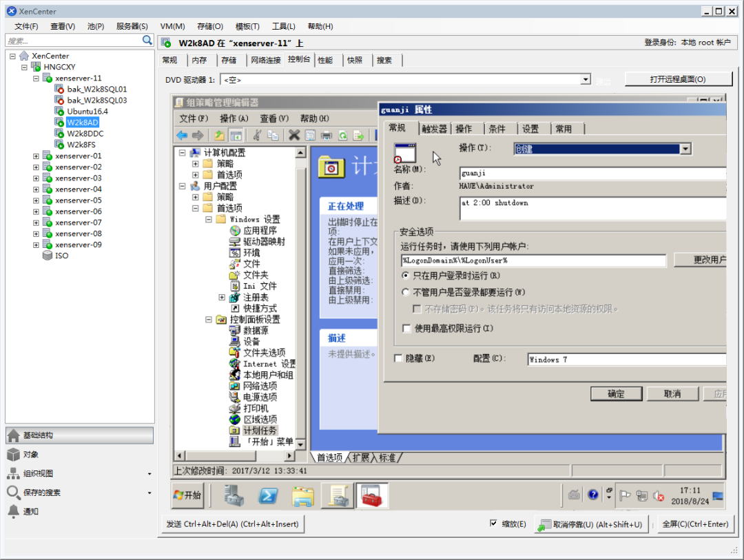Open the 服务器(S) menu in XenCenter

click(132, 27)
